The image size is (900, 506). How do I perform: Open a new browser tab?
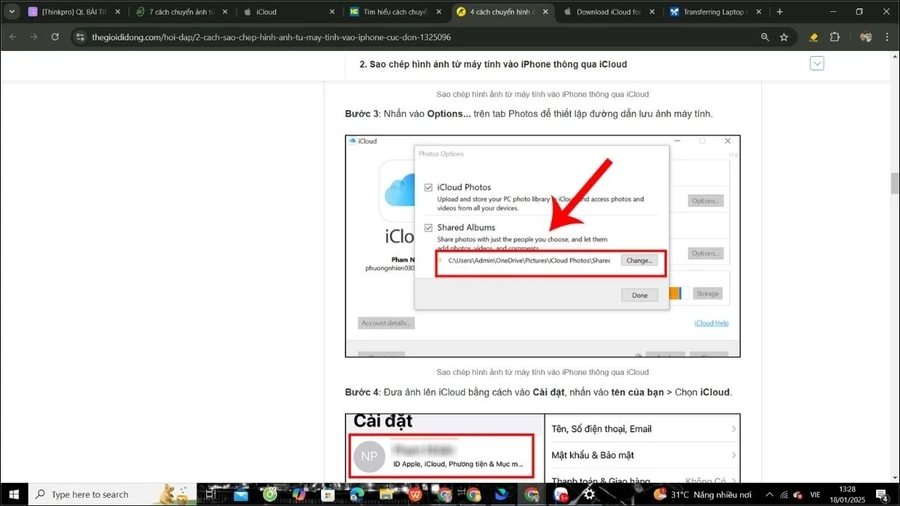[x=779, y=11]
